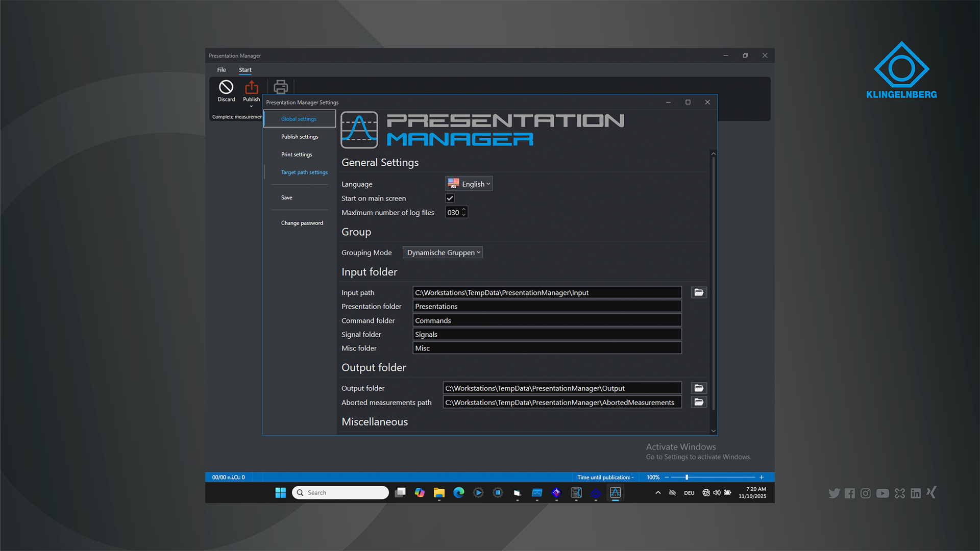Click the Aborted measurements path field
The height and width of the screenshot is (551, 980).
[x=562, y=403]
